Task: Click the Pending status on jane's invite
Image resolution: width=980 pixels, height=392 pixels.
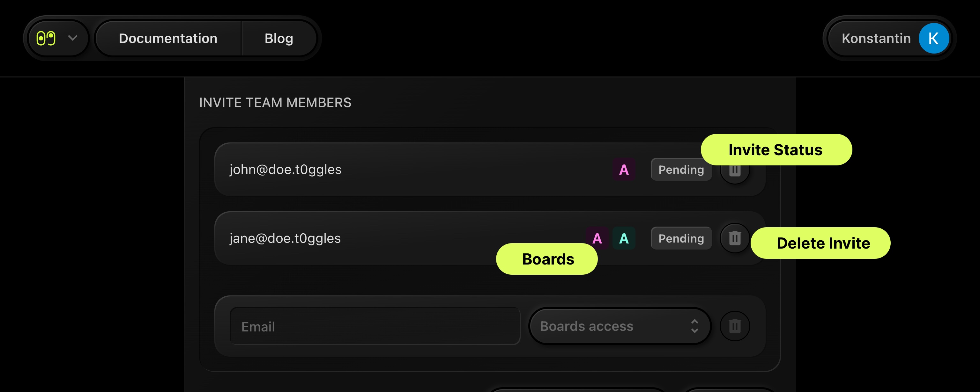Action: point(680,238)
